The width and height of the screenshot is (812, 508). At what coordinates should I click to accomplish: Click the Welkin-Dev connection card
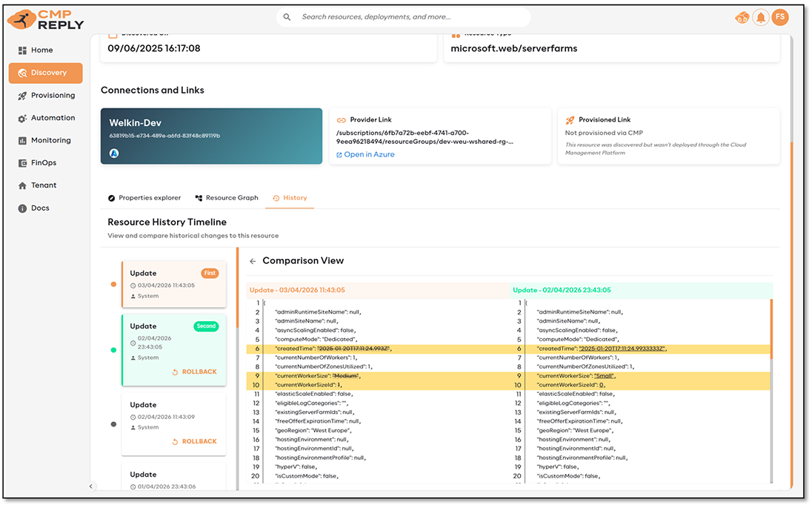(211, 136)
